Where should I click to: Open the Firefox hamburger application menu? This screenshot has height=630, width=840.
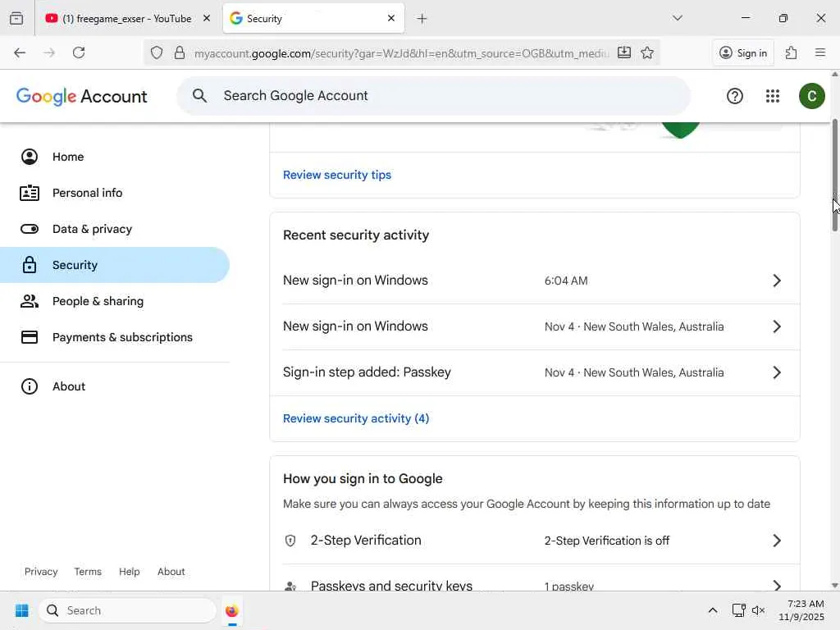coord(819,52)
